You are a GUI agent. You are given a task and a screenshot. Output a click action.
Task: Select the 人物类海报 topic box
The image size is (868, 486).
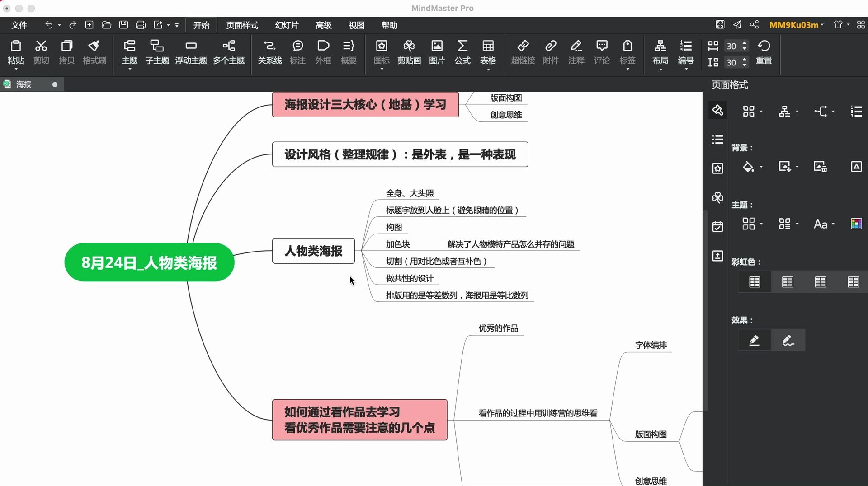tap(313, 251)
